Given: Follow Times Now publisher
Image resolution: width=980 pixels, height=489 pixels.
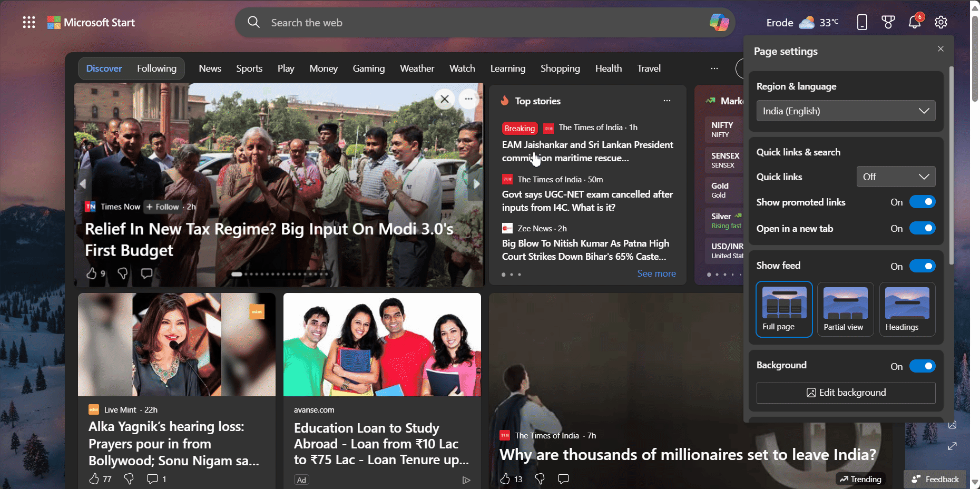Looking at the screenshot, I should coord(163,207).
